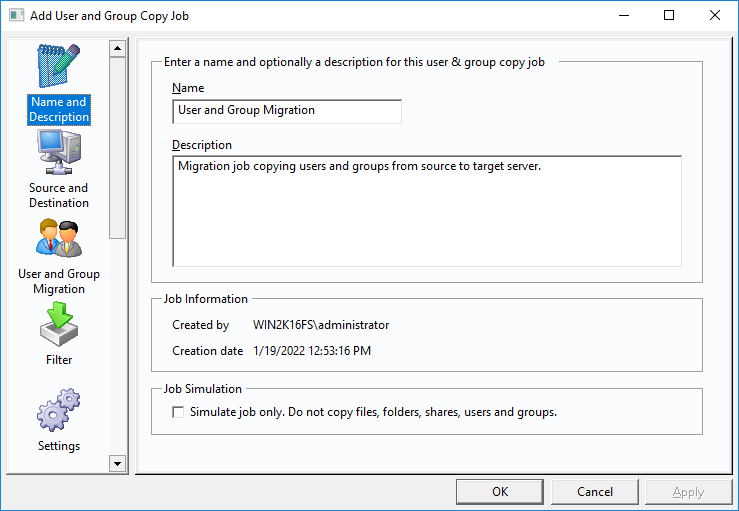Open the Settings gears icon

tap(59, 410)
